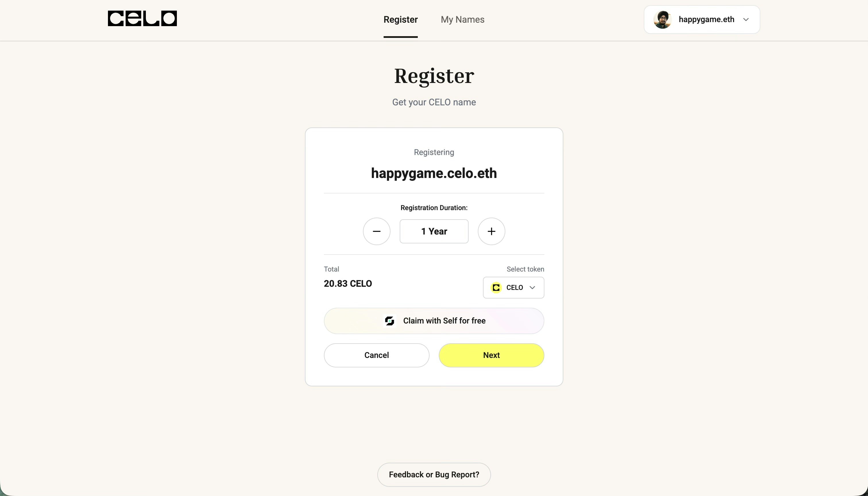Screen dimensions: 868x496
Task: Switch to the Register tab
Action: [x=400, y=20]
